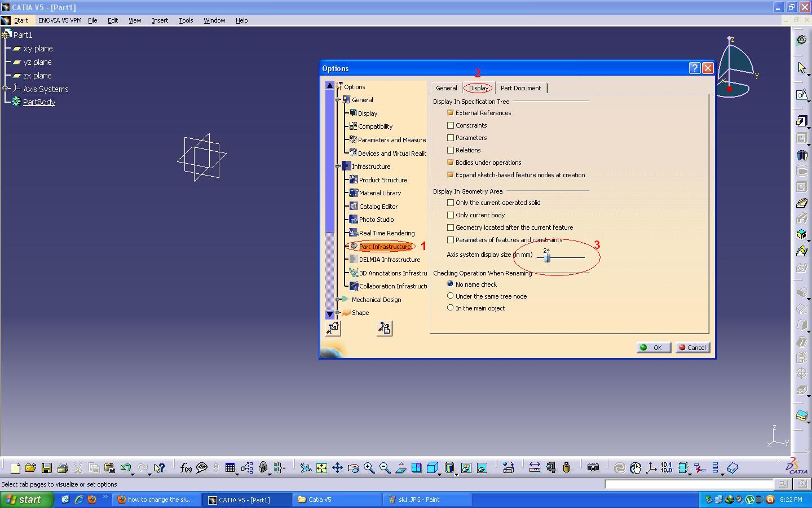Click the Capture camera icon
This screenshot has width=812, height=508.
tap(593, 467)
